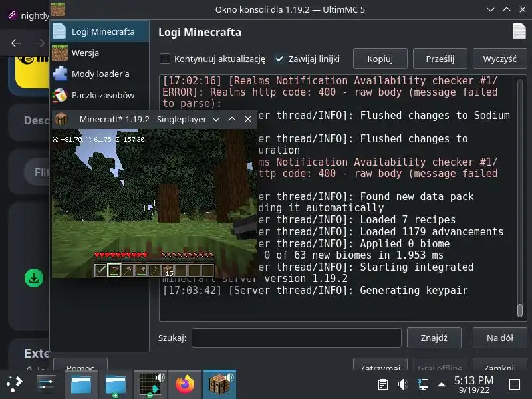Click the green download button in browser
Screen dimensions: 532x399
34,278
